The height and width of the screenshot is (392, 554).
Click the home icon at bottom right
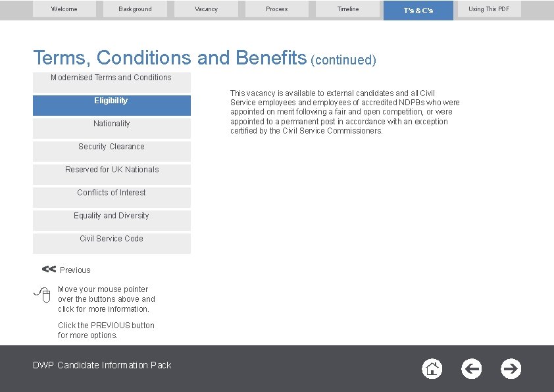point(432,369)
